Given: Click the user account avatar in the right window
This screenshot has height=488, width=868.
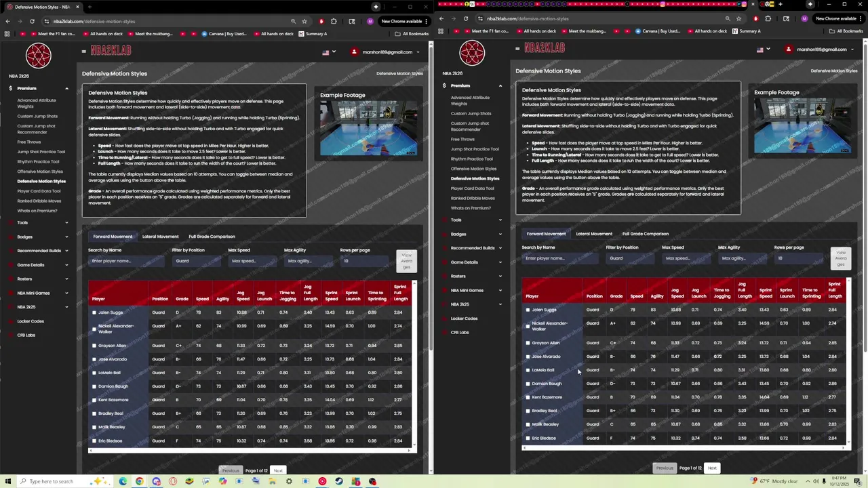Looking at the screenshot, I should point(788,49).
